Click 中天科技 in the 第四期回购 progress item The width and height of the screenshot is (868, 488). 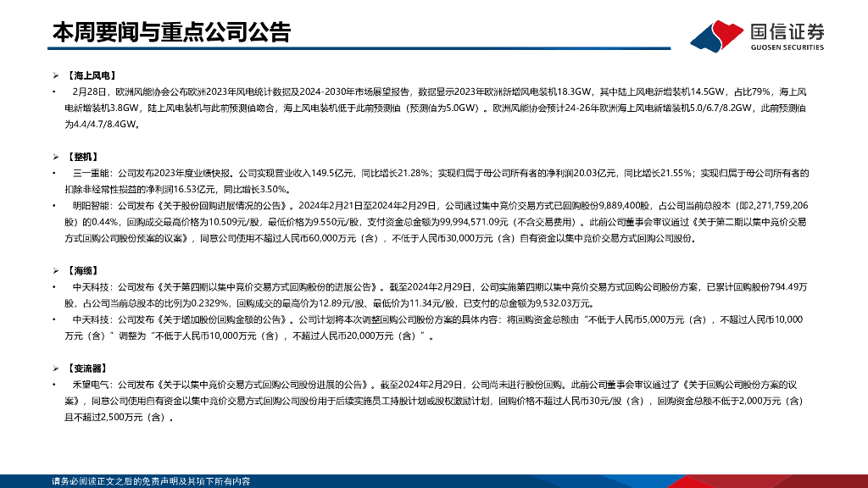click(91, 287)
